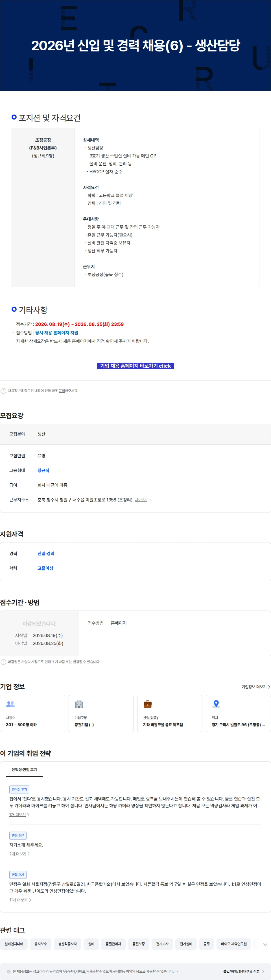This screenshot has height=980, width=271.
Task: Click the 중견기업 (-) company type card
Action: [101, 713]
